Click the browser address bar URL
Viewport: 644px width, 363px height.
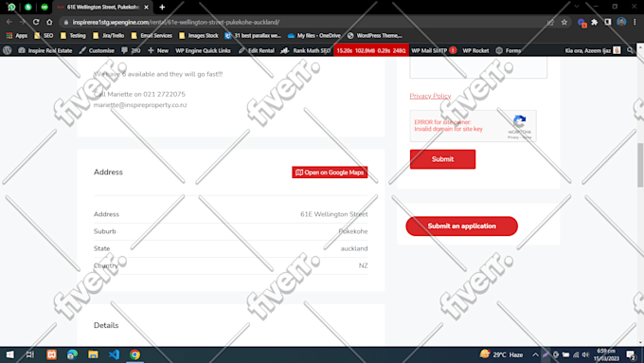click(176, 22)
